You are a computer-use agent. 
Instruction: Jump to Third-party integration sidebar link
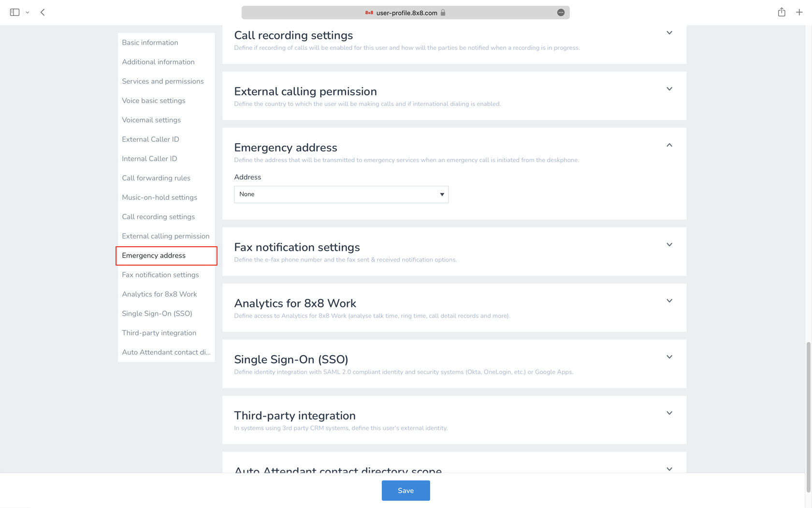159,333
